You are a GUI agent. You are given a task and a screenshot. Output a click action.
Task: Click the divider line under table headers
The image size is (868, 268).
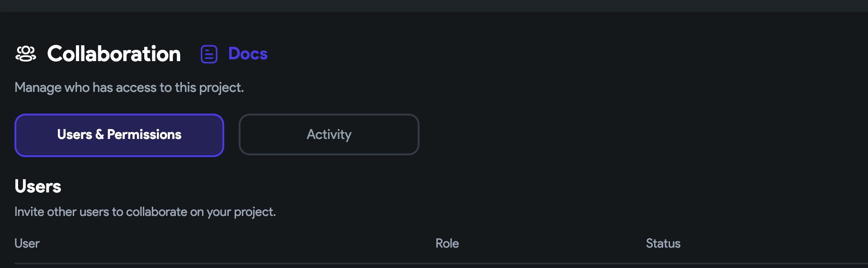coord(434,263)
